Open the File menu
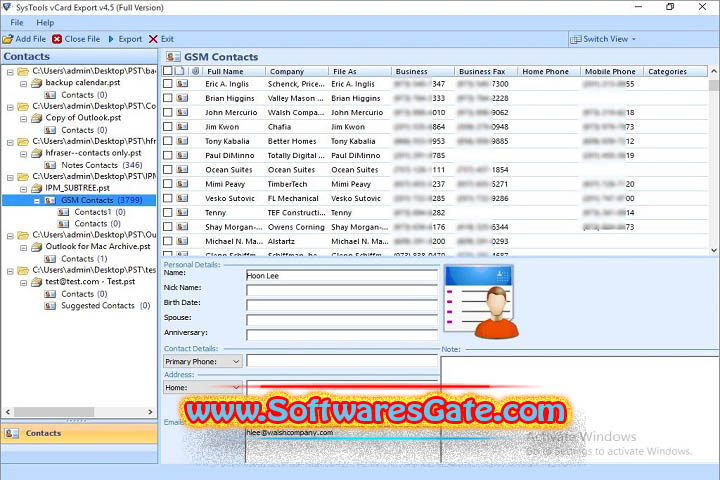 17,23
